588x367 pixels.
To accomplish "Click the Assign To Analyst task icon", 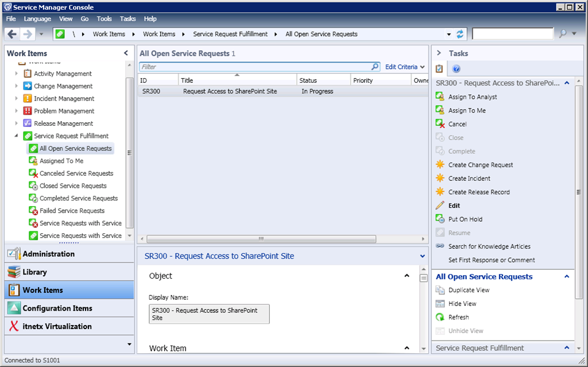I will [440, 97].
